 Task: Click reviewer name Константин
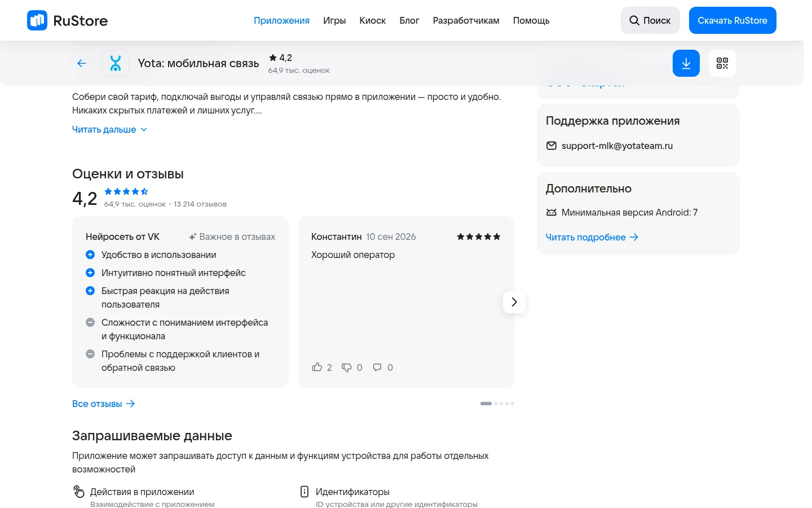click(x=337, y=237)
